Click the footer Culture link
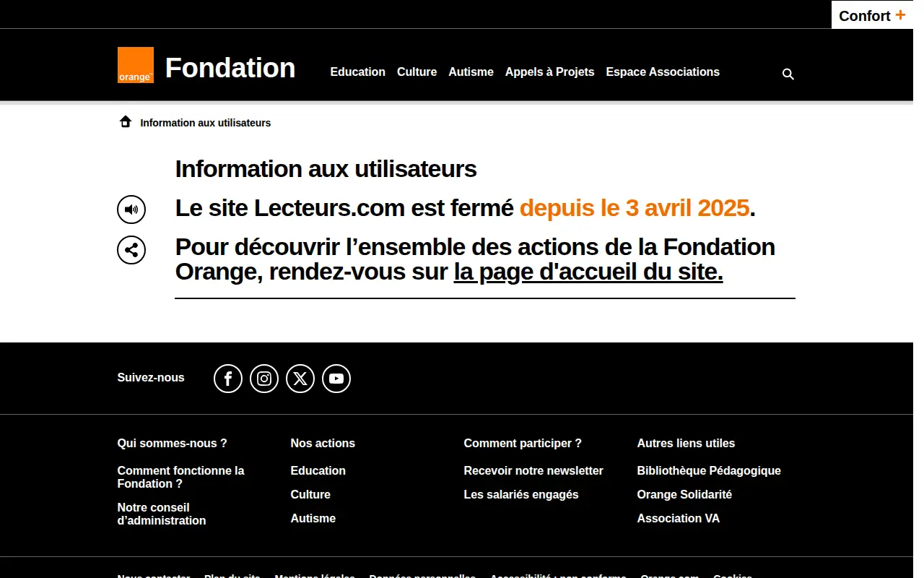The height and width of the screenshot is (578, 924). (x=310, y=494)
